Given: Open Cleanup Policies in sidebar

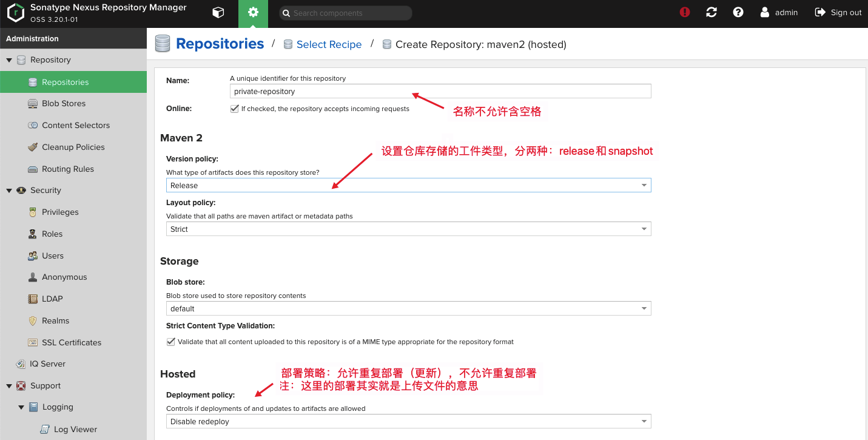Looking at the screenshot, I should pyautogui.click(x=73, y=147).
